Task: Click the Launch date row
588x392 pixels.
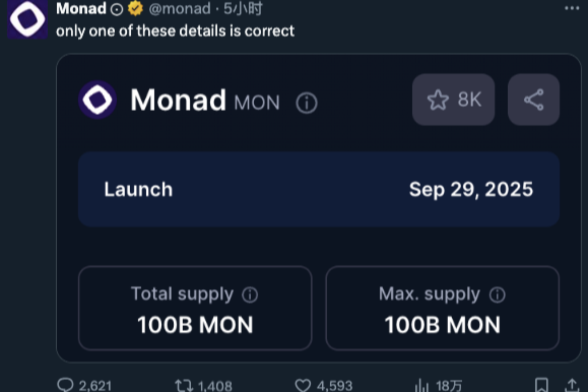Action: (319, 189)
